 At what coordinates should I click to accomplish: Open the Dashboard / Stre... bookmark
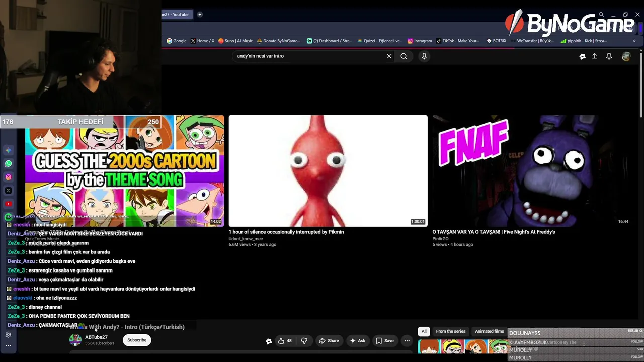pos(330,41)
